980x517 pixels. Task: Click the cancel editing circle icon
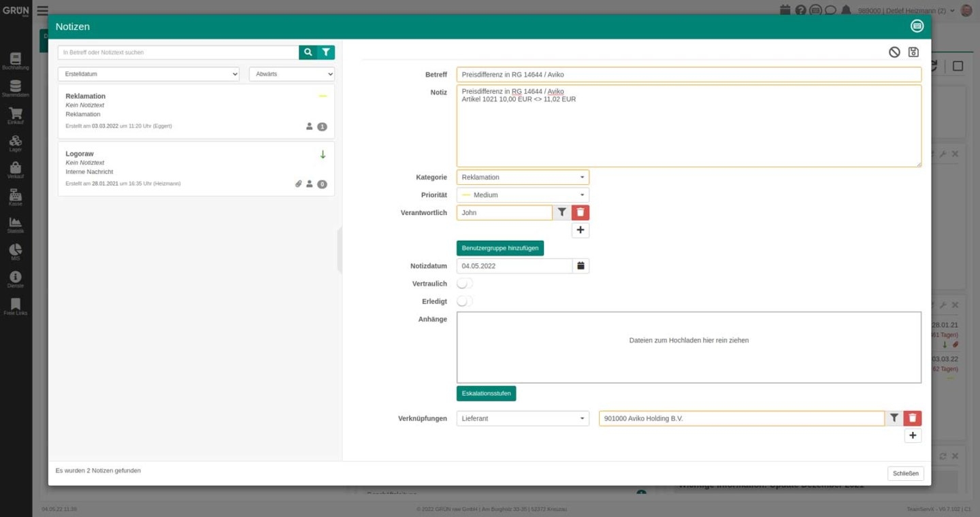tap(894, 52)
